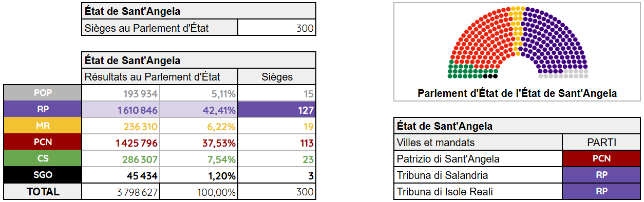Click the green CS party cell
Image resolution: width=644 pixels, height=202 pixels.
click(x=42, y=158)
